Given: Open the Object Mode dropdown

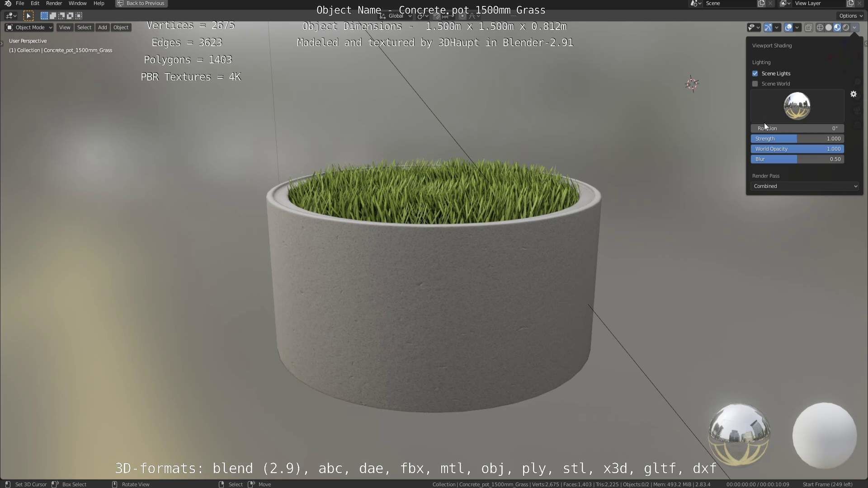Looking at the screenshot, I should pyautogui.click(x=29, y=28).
